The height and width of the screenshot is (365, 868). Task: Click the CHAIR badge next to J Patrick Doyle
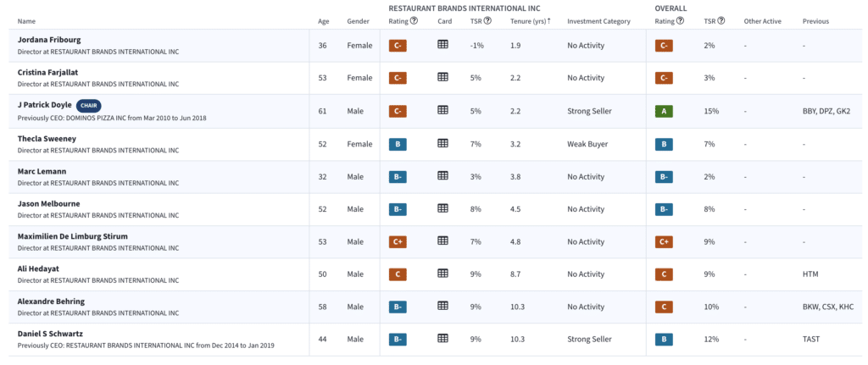[x=88, y=105]
